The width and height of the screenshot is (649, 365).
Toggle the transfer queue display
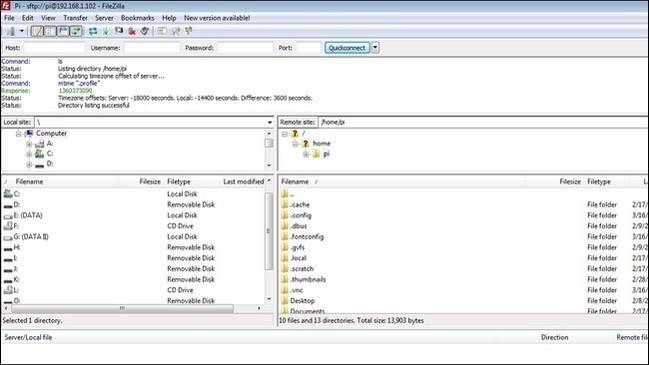pos(76,31)
